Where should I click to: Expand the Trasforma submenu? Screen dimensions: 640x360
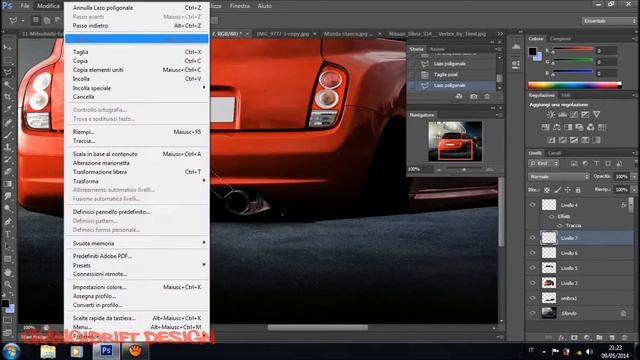point(137,181)
